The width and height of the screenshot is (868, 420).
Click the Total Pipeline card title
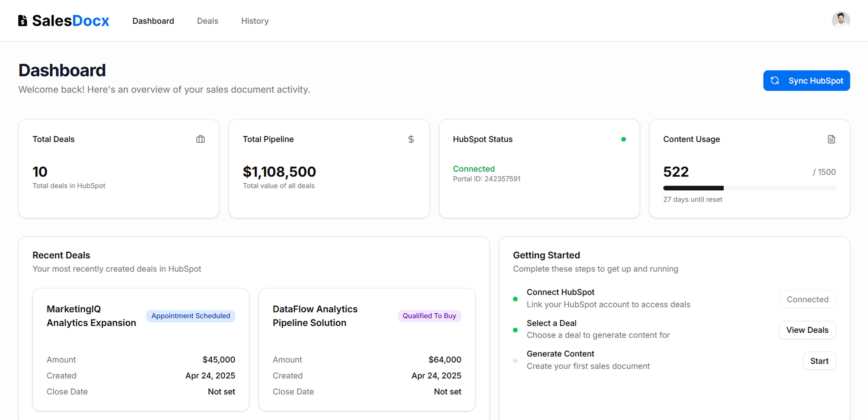click(268, 139)
